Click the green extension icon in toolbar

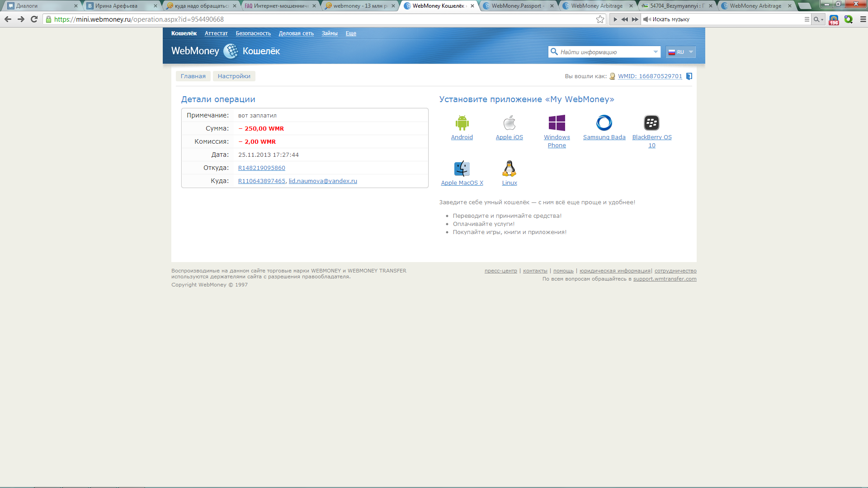[x=848, y=19]
